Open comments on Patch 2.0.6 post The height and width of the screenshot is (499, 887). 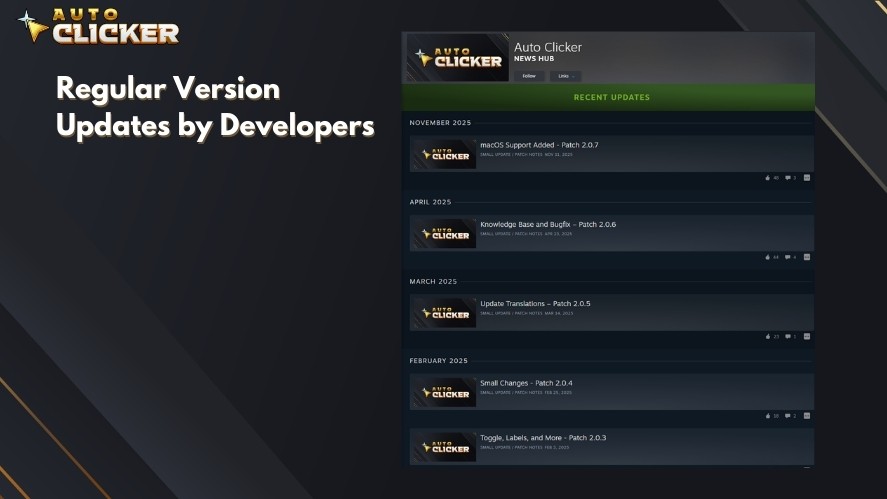pyautogui.click(x=790, y=257)
